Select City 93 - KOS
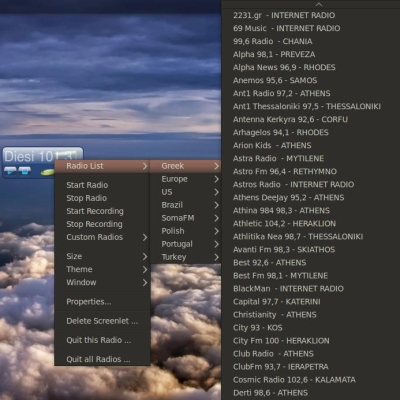 coord(311,328)
